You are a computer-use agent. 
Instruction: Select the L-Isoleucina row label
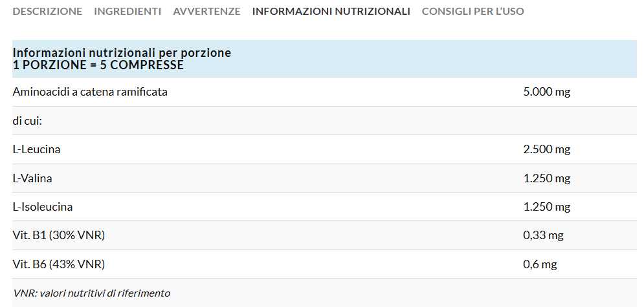43,207
